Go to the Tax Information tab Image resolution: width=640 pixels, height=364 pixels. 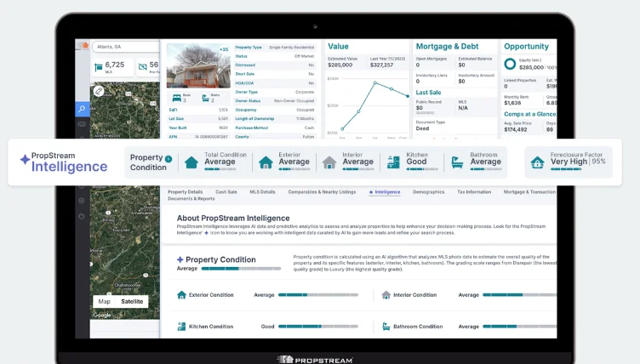[474, 192]
